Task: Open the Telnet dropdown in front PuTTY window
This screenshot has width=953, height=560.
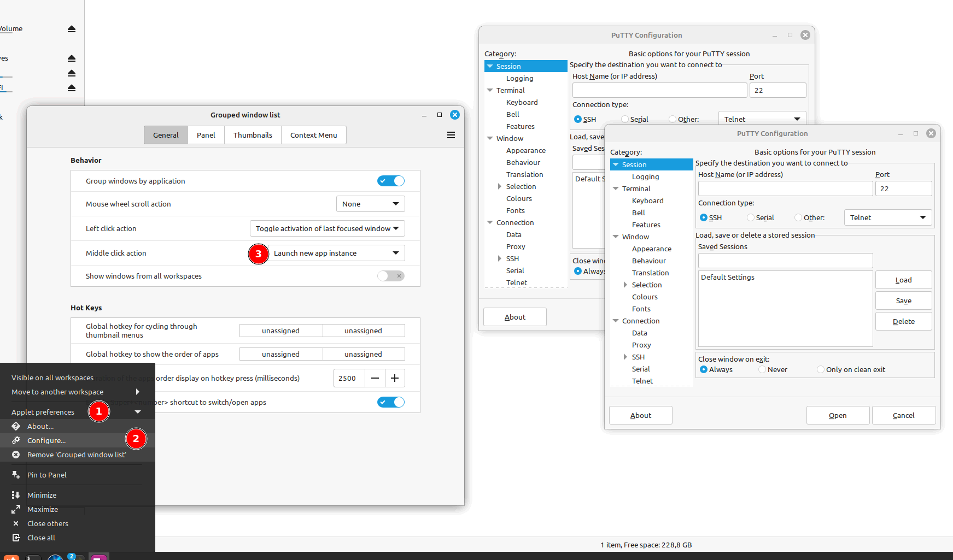Action: [x=888, y=217]
